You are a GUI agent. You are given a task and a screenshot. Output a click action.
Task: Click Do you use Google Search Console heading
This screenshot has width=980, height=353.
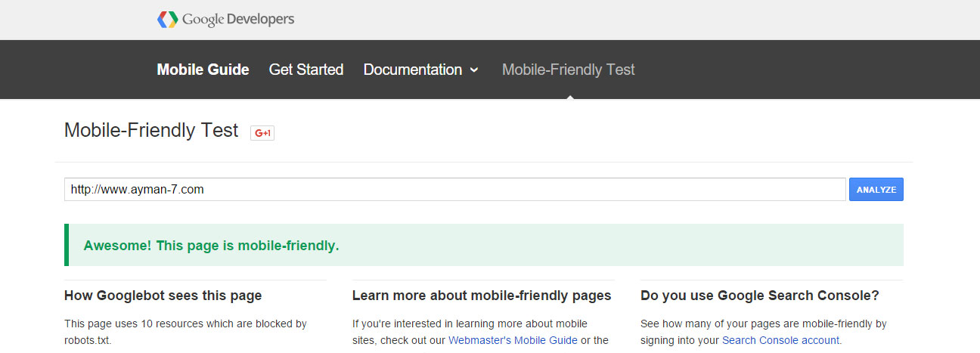pyautogui.click(x=760, y=296)
